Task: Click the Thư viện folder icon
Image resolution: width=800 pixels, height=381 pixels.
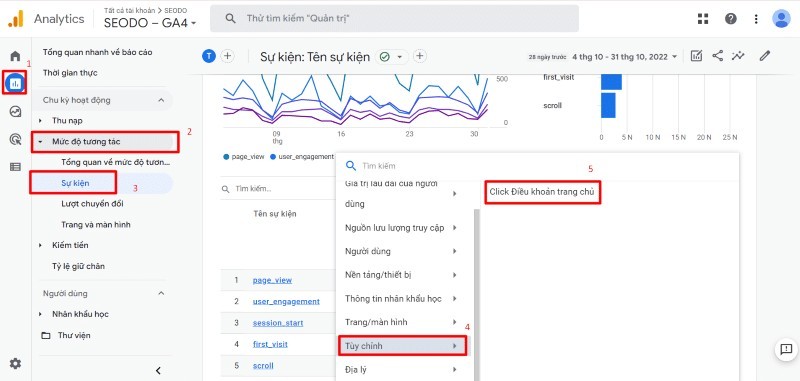Action: [46, 336]
